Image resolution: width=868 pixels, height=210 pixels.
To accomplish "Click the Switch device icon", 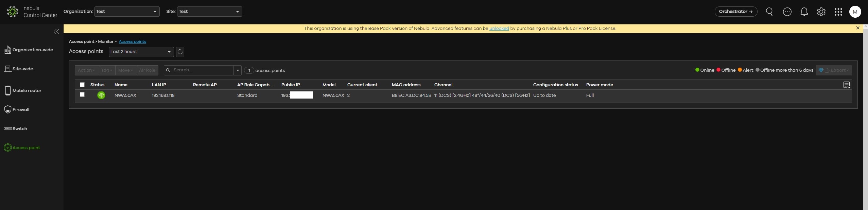I will tap(7, 128).
